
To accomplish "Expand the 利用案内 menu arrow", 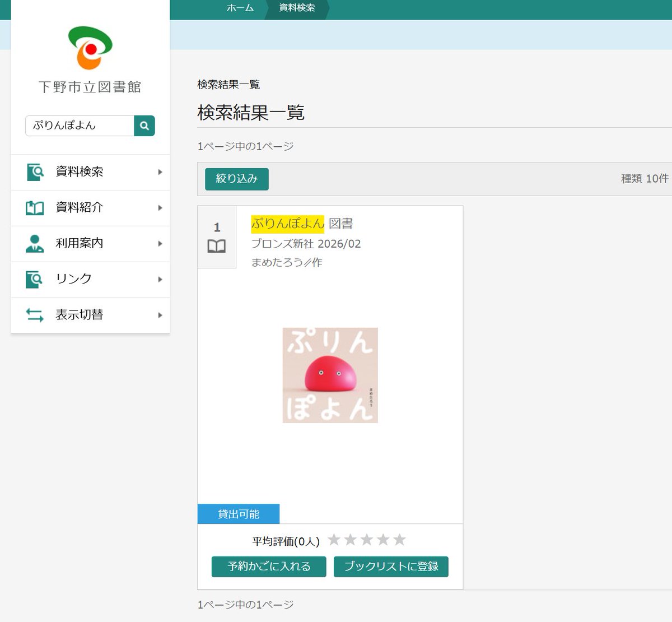I will [x=160, y=244].
